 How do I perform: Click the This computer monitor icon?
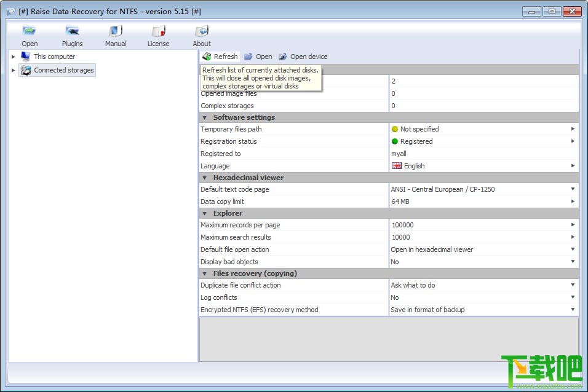(25, 57)
